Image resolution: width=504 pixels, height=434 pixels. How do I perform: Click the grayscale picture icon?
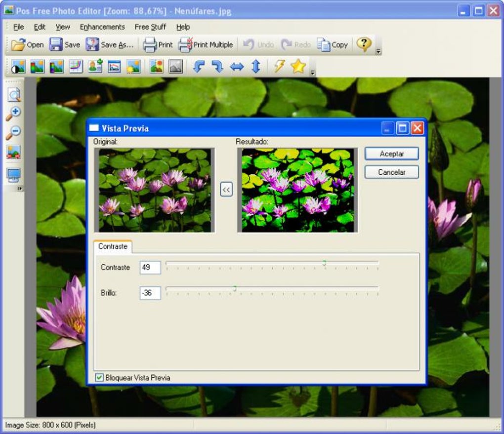point(176,67)
